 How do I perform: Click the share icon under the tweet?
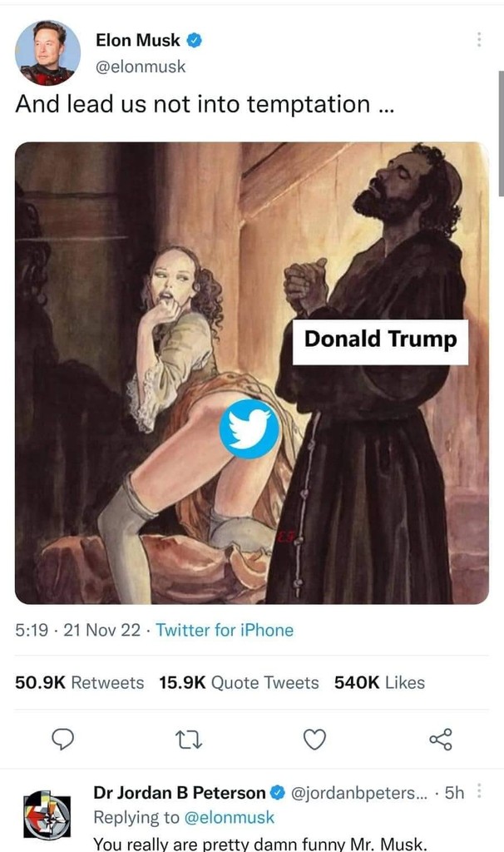[x=440, y=738]
